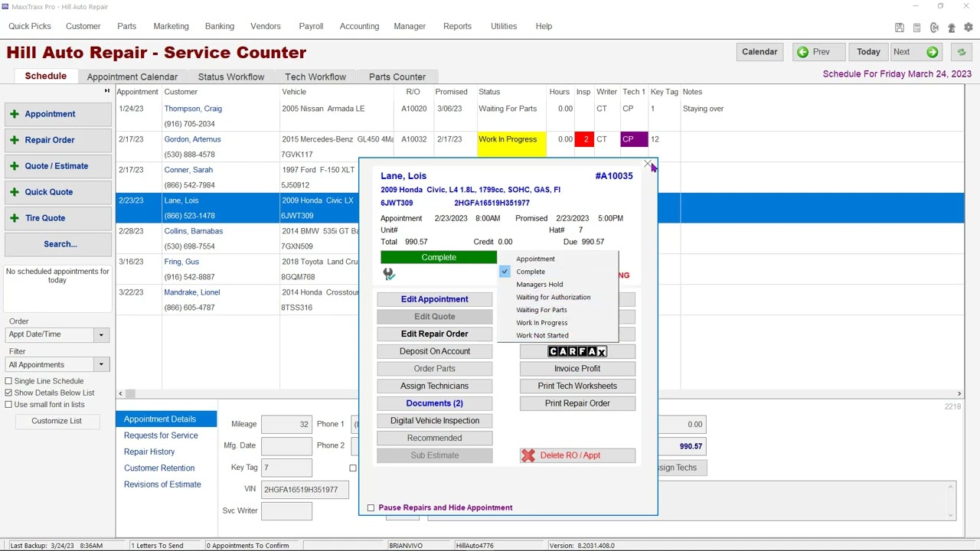Image resolution: width=980 pixels, height=551 pixels.
Task: Switch to Tech Workflow tab
Action: click(x=315, y=77)
